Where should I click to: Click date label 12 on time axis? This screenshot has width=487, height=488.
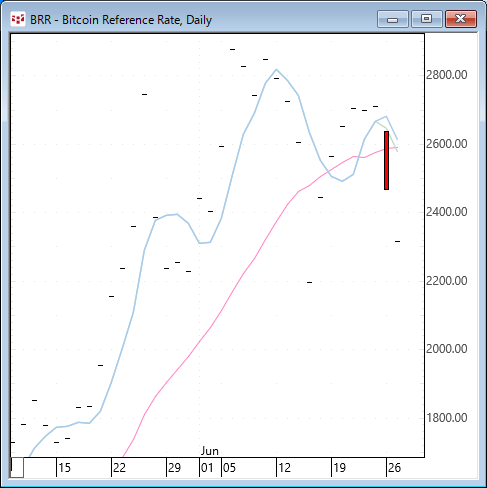(284, 468)
